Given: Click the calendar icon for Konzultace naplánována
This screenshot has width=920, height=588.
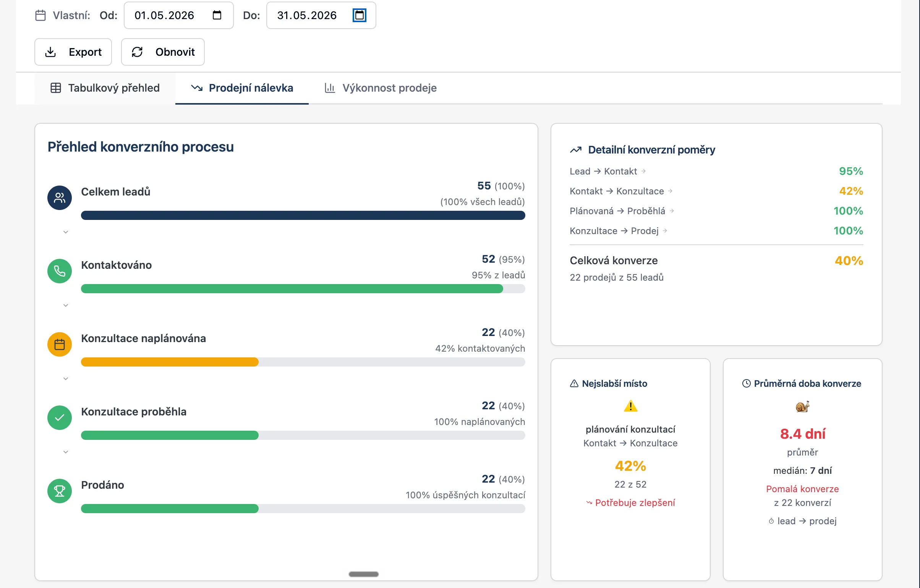Looking at the screenshot, I should click(x=60, y=344).
